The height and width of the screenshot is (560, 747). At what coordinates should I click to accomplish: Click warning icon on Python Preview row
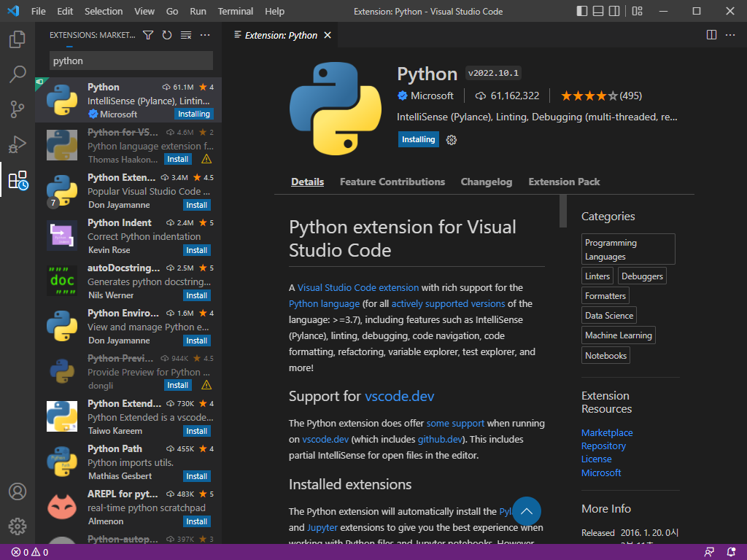[206, 385]
